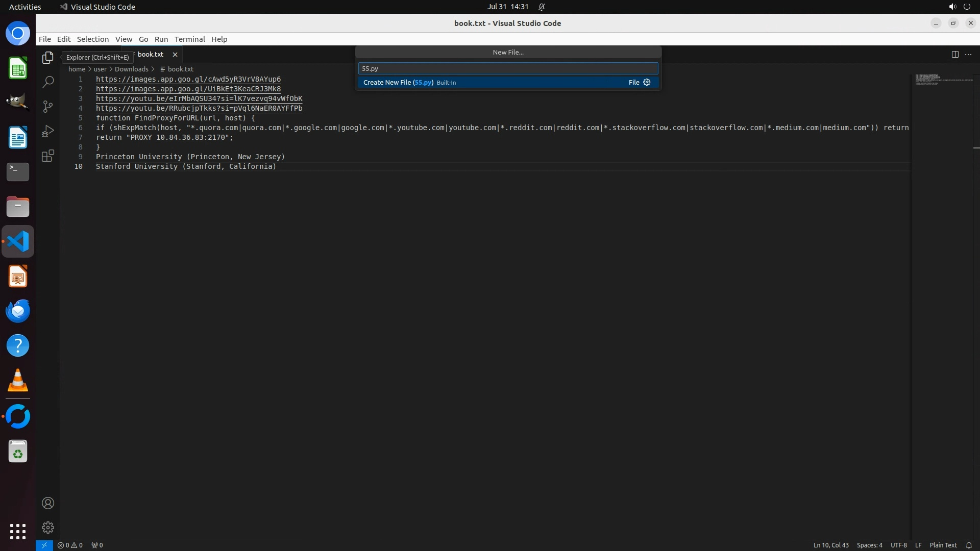
Task: Open the Source Control view
Action: pos(48,107)
